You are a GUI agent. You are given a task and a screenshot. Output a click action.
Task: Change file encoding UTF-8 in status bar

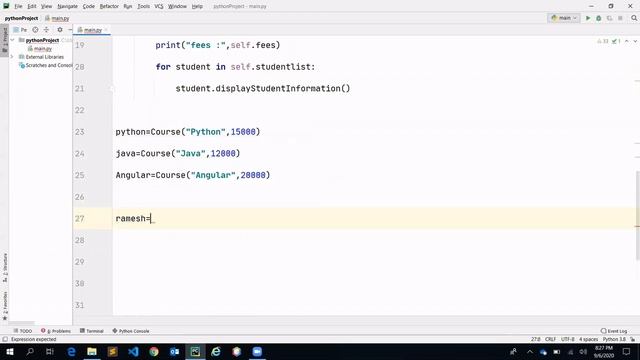(x=568, y=339)
